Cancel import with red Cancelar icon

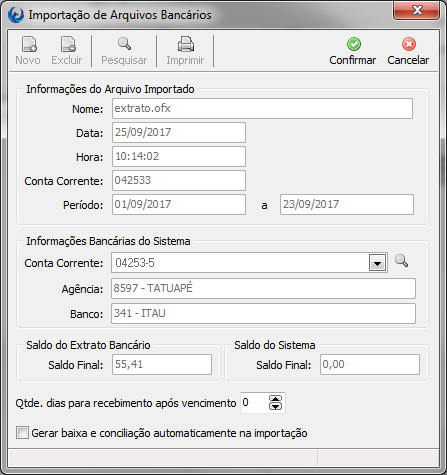coord(409,44)
